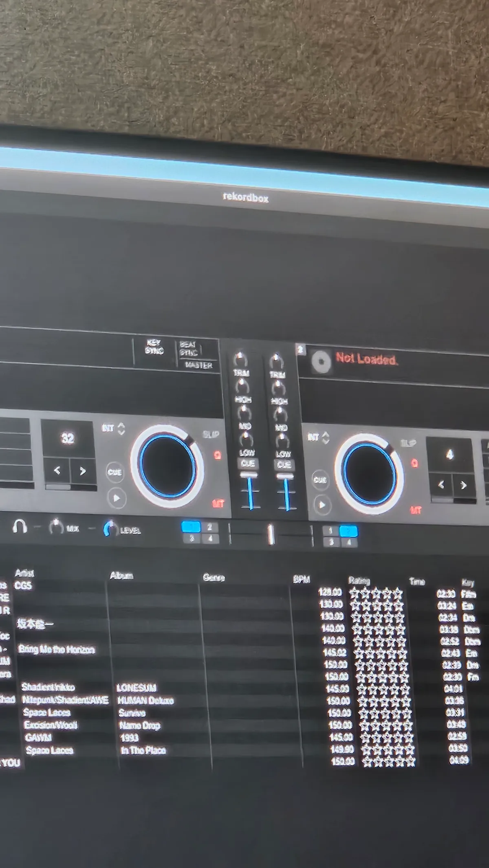
Task: Click the play button on deck 2
Action: tap(322, 505)
